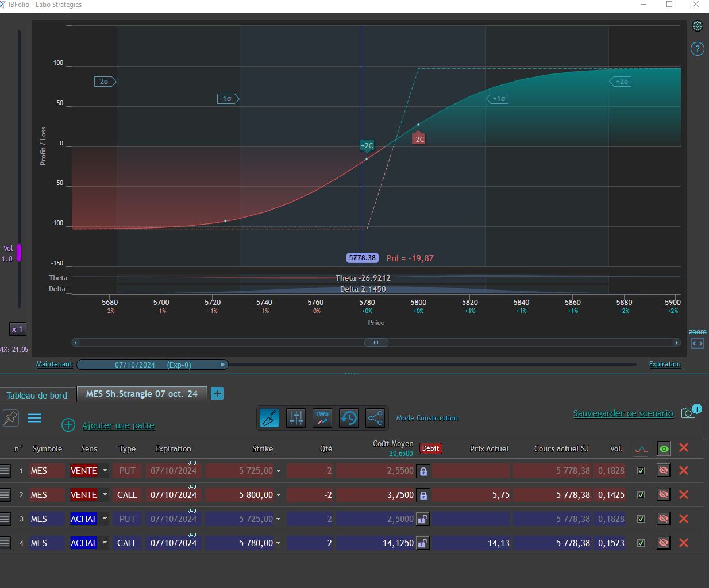Click the camera snapshot icon
Image resolution: width=709 pixels, height=588 pixels.
688,413
